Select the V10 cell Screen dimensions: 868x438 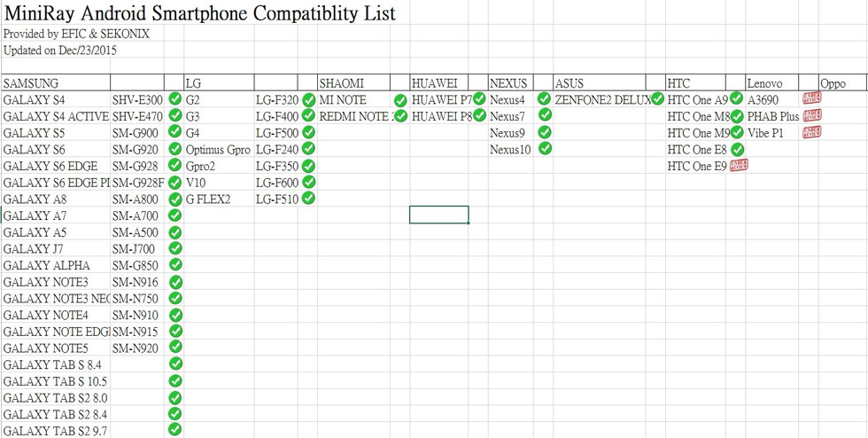tap(219, 183)
